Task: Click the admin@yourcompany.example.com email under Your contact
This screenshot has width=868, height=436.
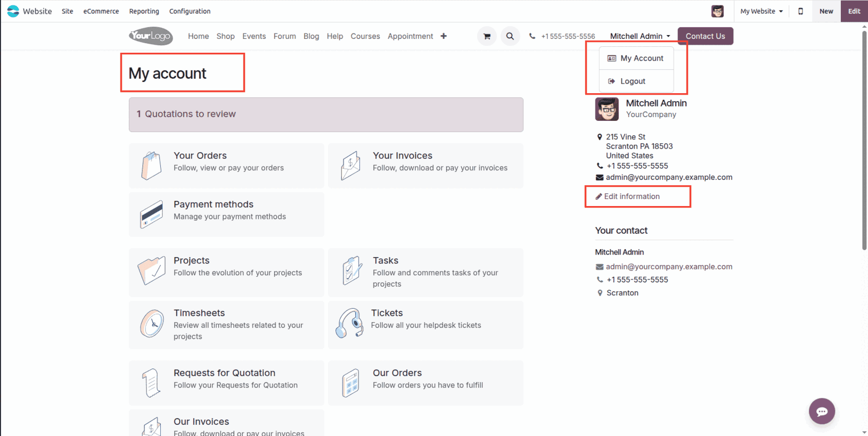Action: tap(669, 267)
